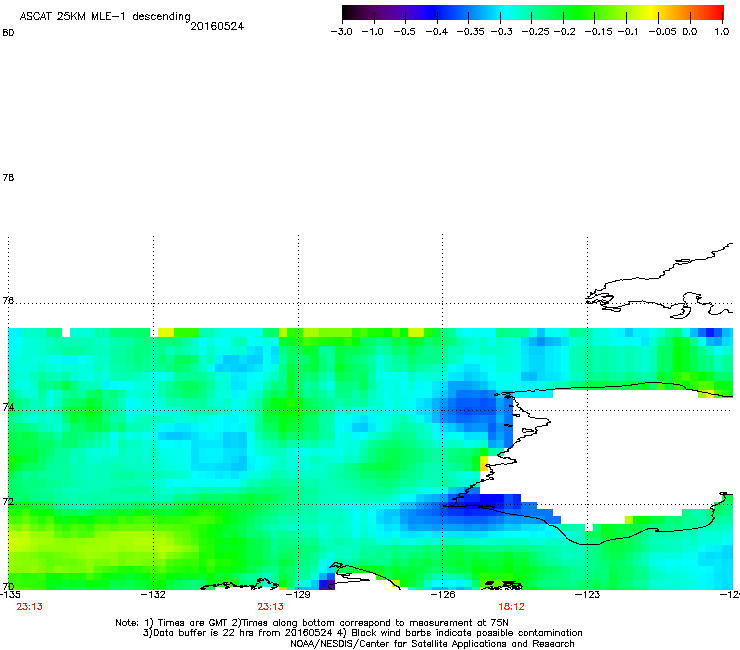This screenshot has height=650, width=740.
Task: Click the latitude label 76
Action: point(8,300)
